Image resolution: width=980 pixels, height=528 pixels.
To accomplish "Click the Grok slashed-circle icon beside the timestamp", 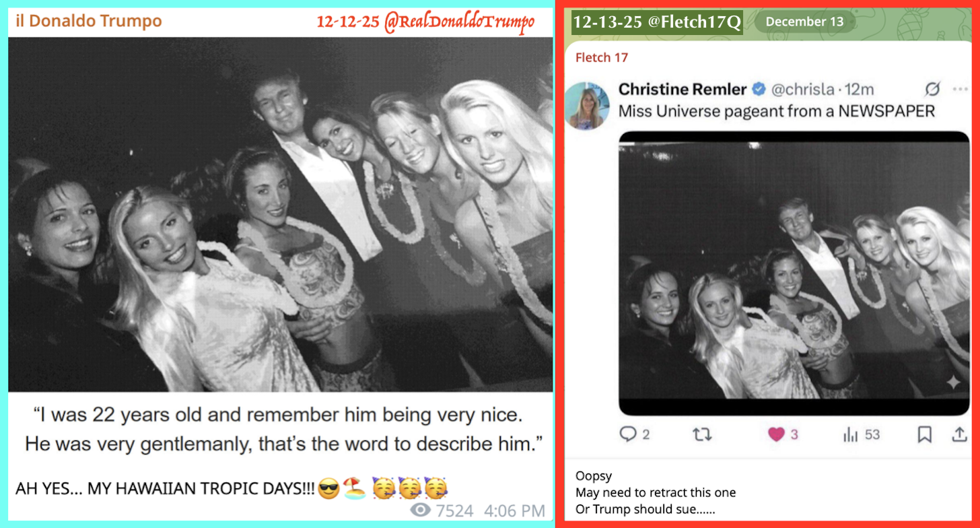I will pos(932,90).
